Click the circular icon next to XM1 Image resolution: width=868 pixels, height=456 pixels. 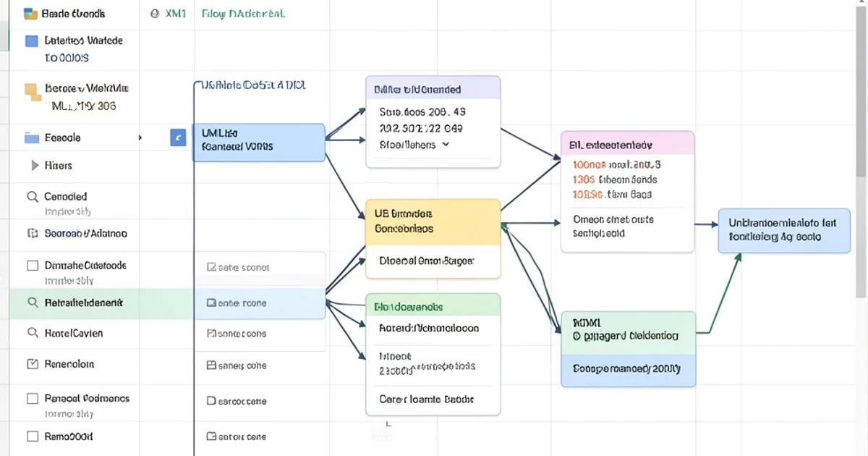click(155, 14)
